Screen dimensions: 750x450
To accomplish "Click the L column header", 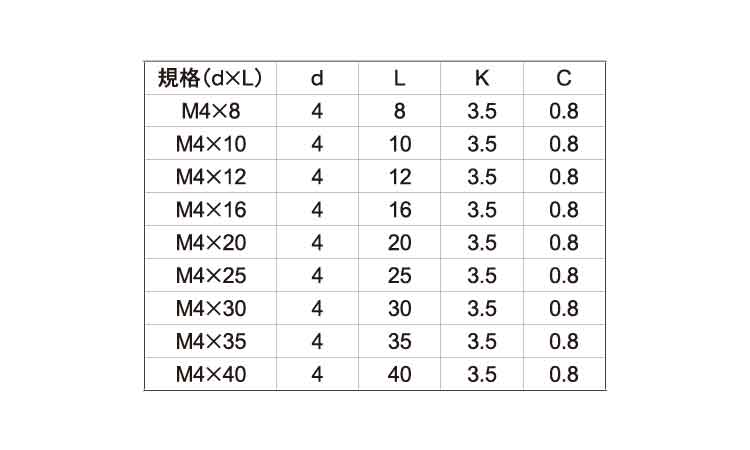I will coord(400,78).
